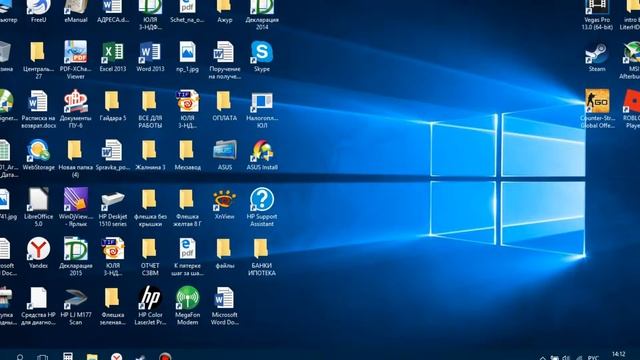Launch the XnView shortcut
The image size is (640, 360).
point(224,204)
